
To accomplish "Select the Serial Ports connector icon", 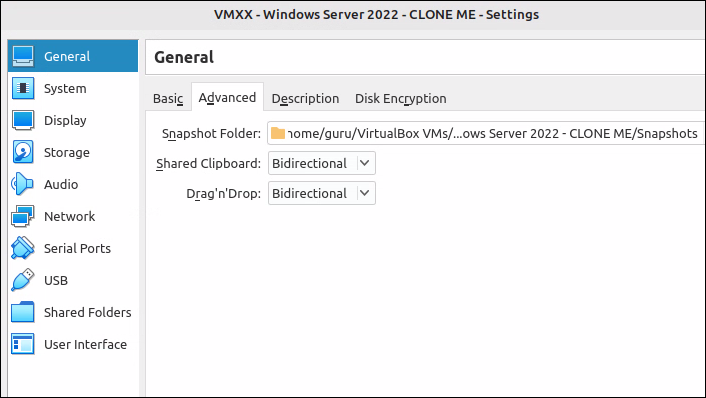I will 23,248.
